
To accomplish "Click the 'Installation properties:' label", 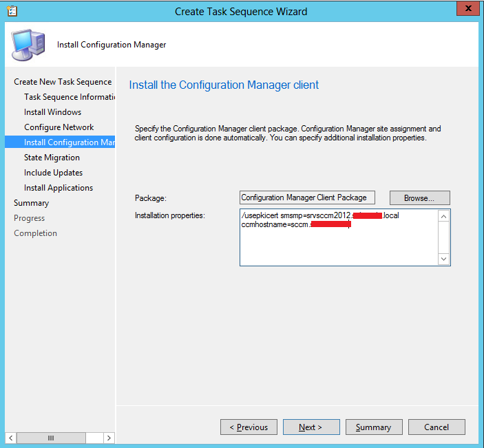I will [x=170, y=215].
